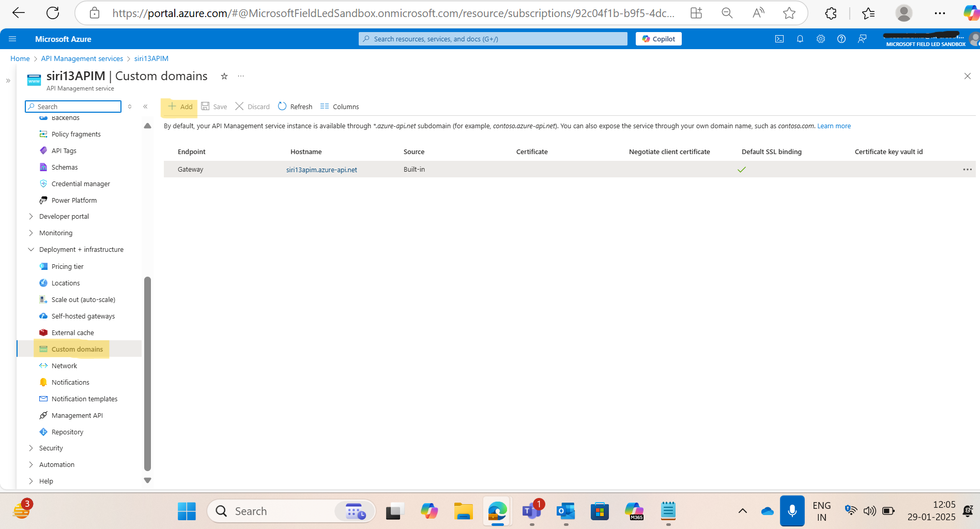The width and height of the screenshot is (980, 529).
Task: Open Policy fragments menu item
Action: click(76, 134)
